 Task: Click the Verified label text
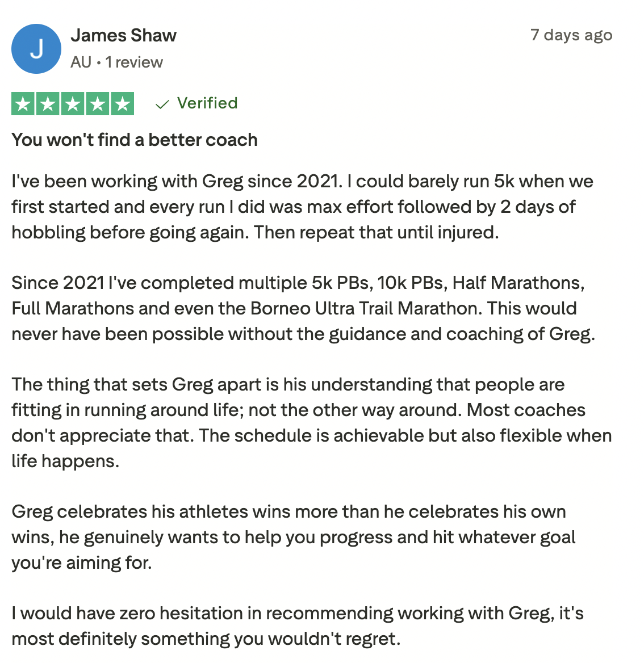[x=207, y=103]
